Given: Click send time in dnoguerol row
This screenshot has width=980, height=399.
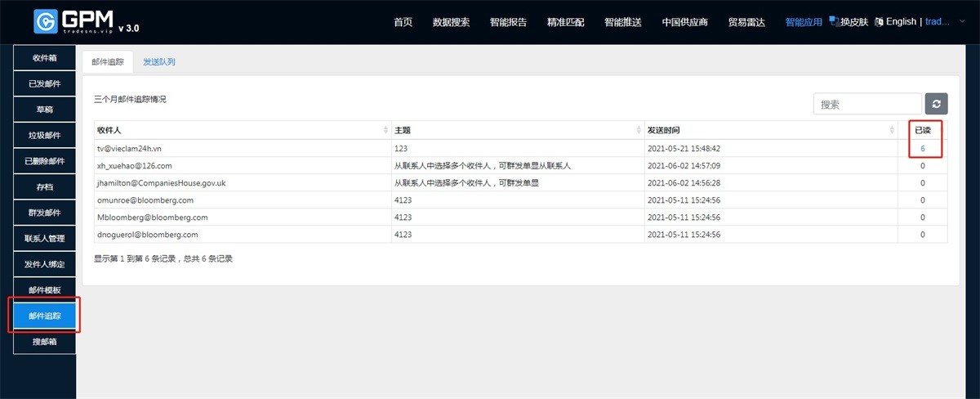Looking at the screenshot, I should [684, 234].
